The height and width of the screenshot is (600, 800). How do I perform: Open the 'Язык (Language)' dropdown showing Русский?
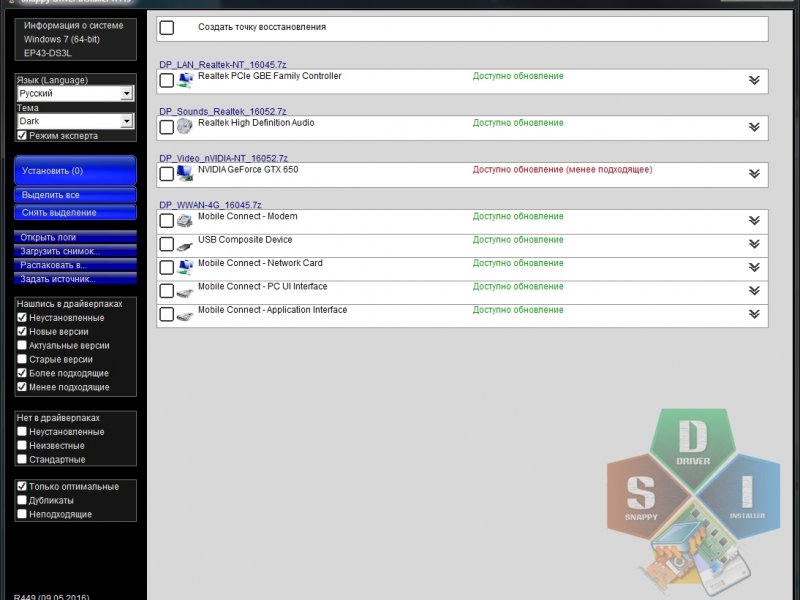coord(76,93)
